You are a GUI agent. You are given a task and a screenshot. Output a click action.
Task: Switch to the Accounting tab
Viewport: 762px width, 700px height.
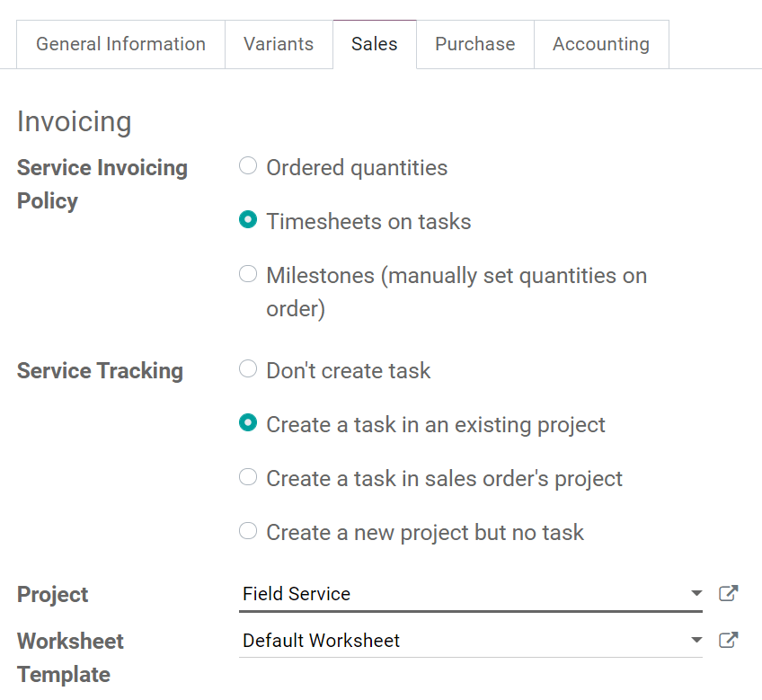[x=601, y=43]
